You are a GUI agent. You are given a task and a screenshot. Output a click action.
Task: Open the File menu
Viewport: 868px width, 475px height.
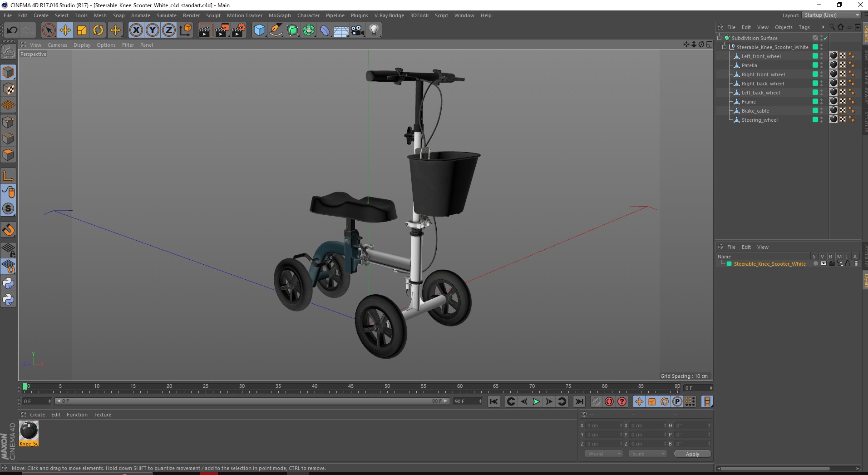coord(8,15)
